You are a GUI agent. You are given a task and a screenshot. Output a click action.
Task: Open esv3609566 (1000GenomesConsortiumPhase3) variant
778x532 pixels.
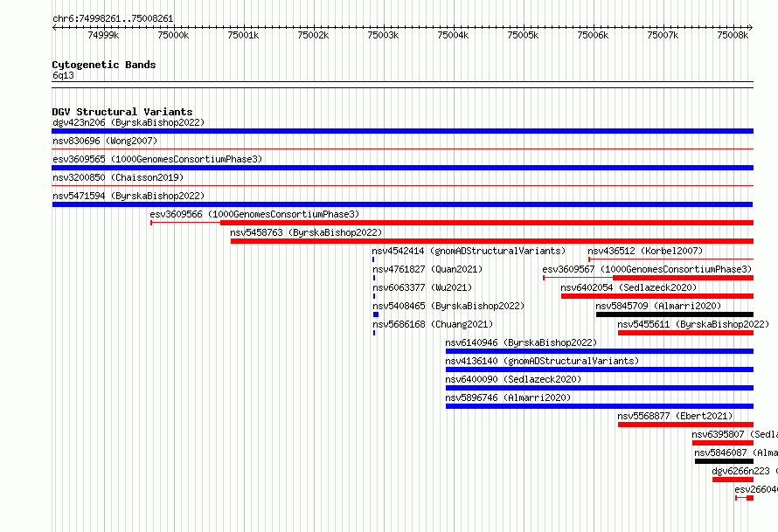coord(254,214)
